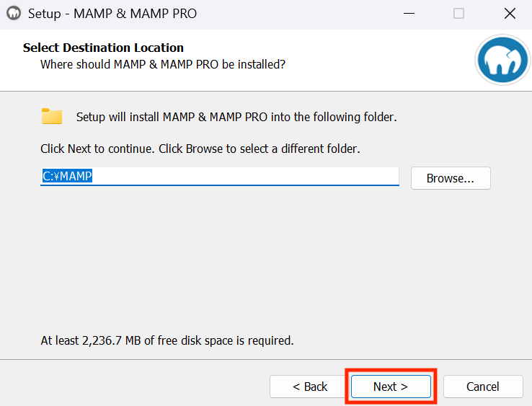This screenshot has width=532, height=406.
Task: Click the Select Destination Location heading
Action: coord(103,48)
